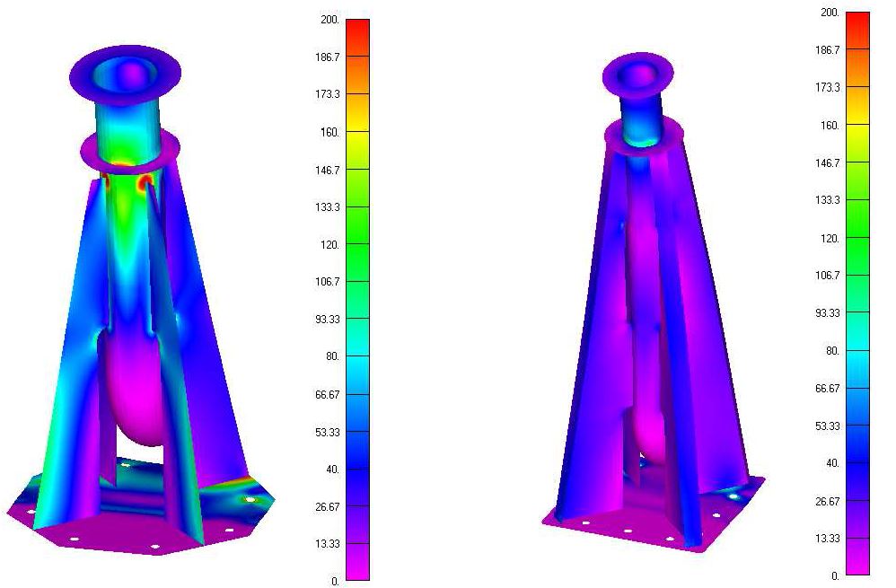896x588 pixels.
Task: Click the right legend value 40.
Action: (832, 463)
